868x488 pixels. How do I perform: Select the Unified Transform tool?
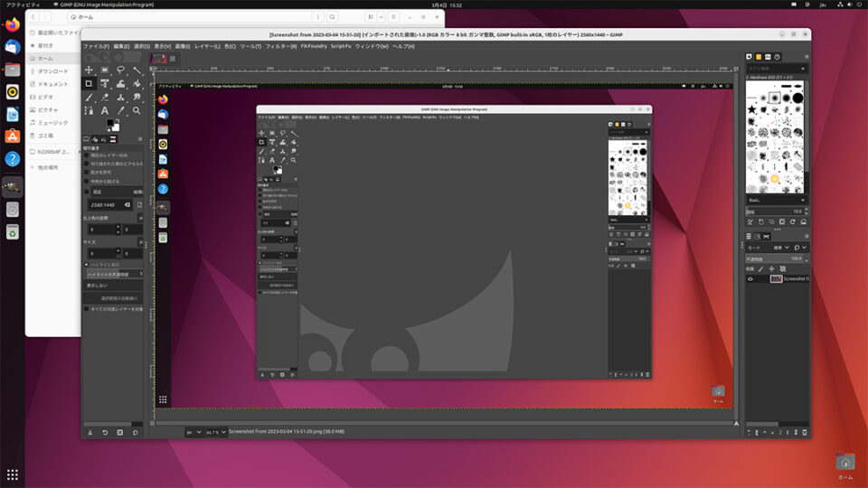(x=105, y=83)
